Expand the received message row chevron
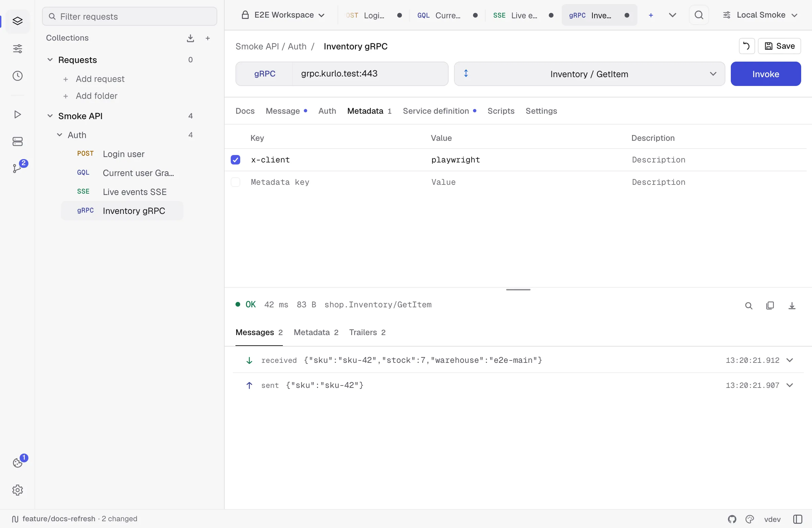The image size is (812, 528). (789, 360)
